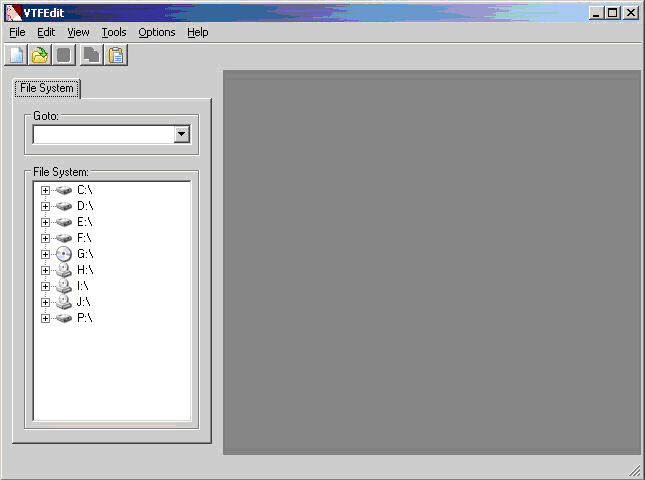645x480 pixels.
Task: Open the Help menu
Action: click(x=197, y=32)
